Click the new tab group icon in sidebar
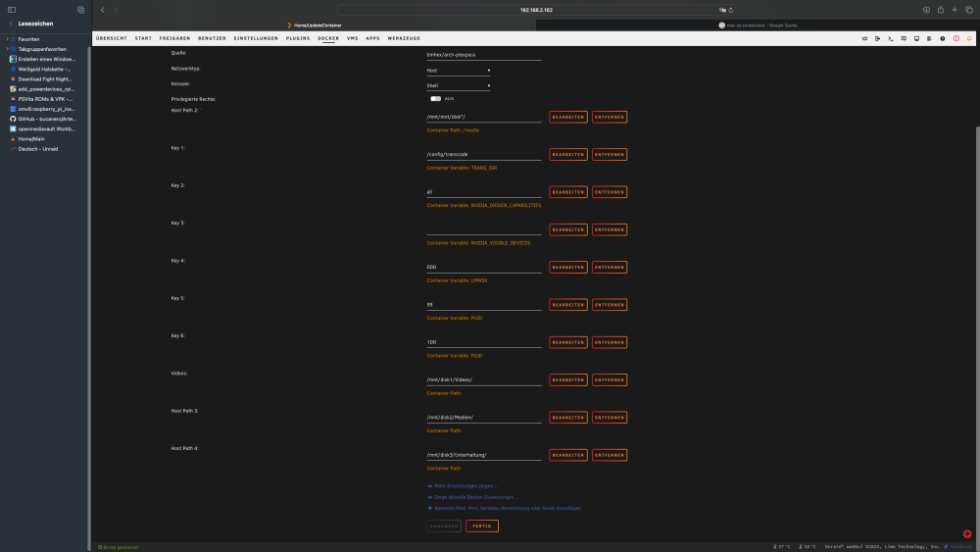The image size is (980, 552). tap(80, 10)
